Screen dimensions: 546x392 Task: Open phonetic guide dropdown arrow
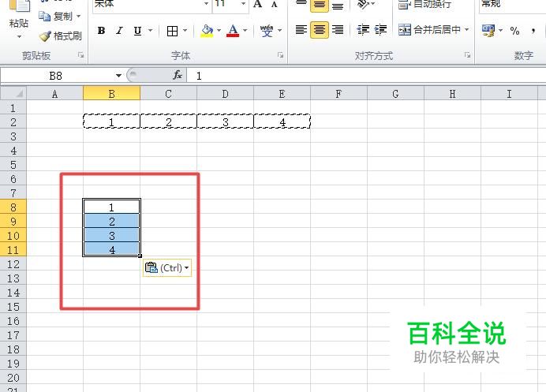(279, 31)
